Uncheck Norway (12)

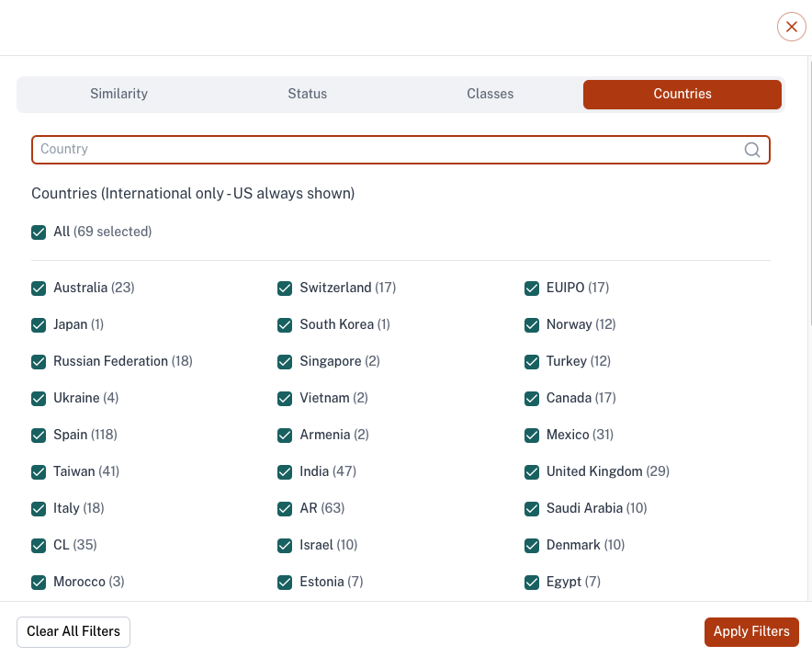(x=532, y=325)
